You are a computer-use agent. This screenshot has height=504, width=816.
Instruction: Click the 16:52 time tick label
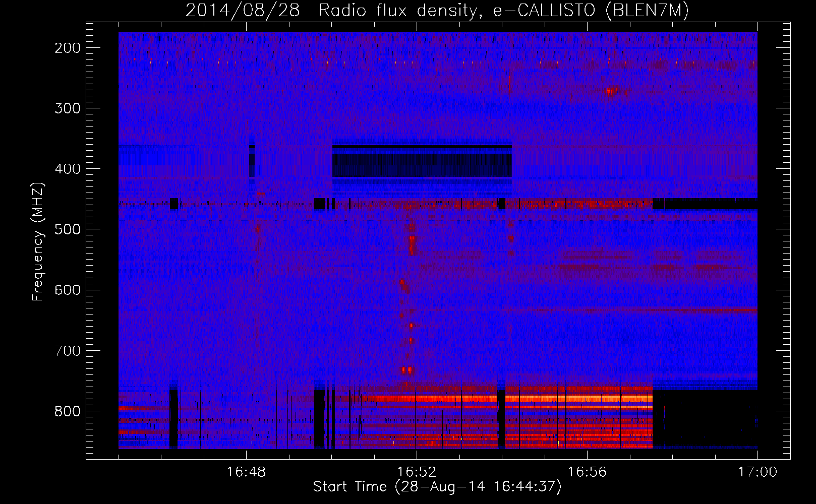click(417, 472)
